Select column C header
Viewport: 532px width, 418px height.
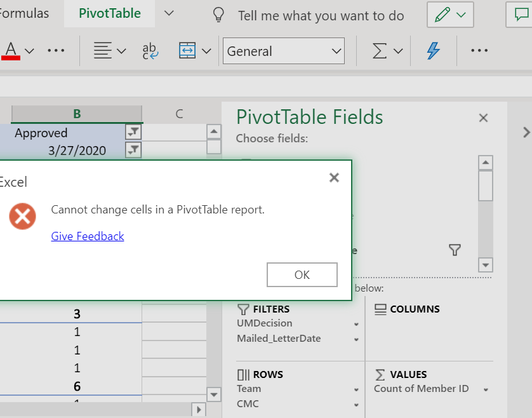(179, 114)
